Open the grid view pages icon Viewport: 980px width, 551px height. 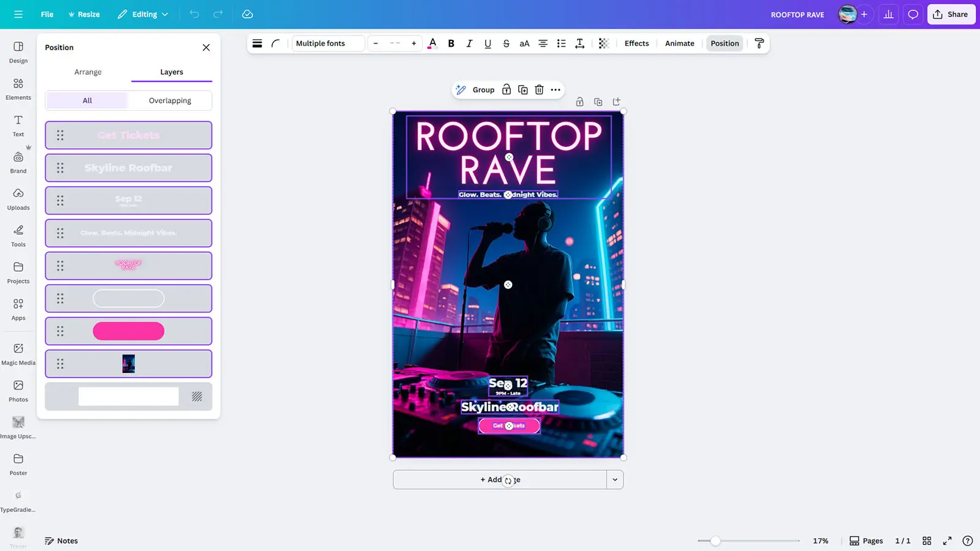pos(927,541)
